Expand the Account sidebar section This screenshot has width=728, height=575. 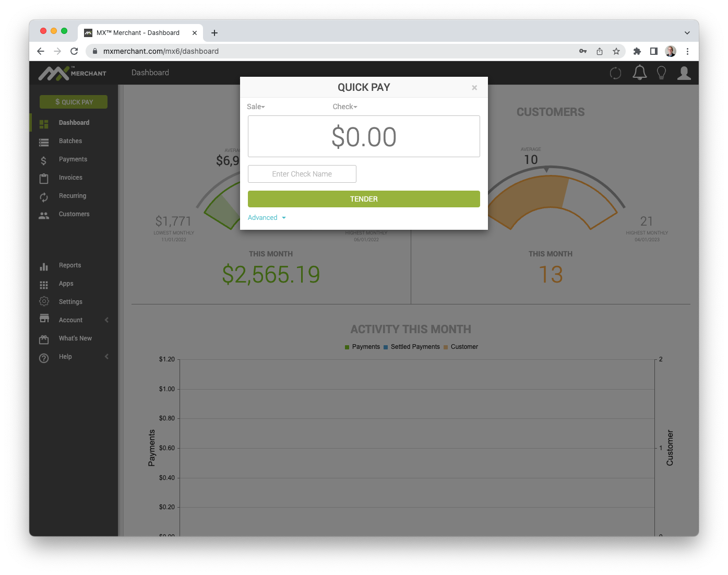[x=74, y=320]
